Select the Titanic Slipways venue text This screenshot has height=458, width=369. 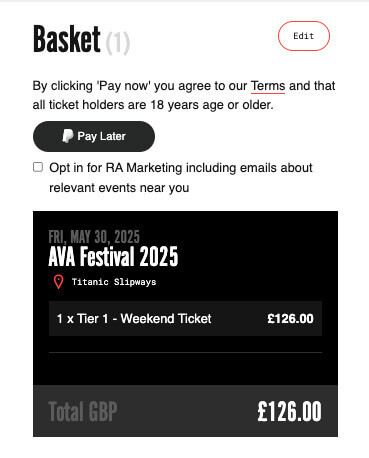pos(114,282)
